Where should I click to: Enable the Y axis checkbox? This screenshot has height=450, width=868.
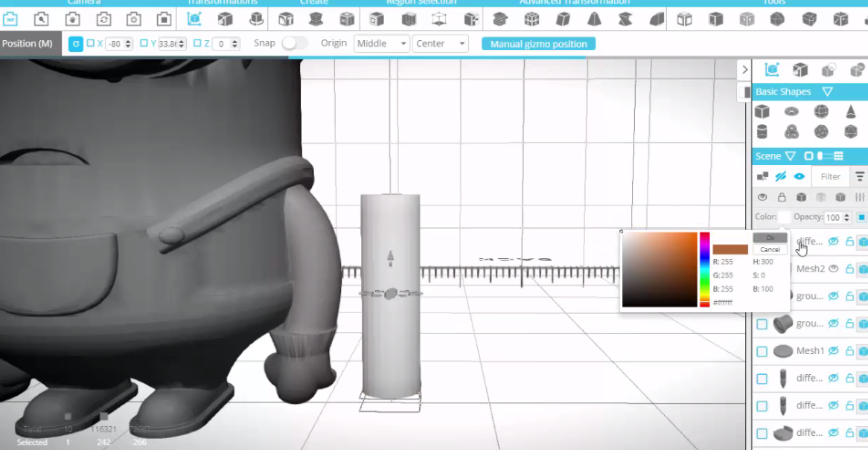click(144, 43)
